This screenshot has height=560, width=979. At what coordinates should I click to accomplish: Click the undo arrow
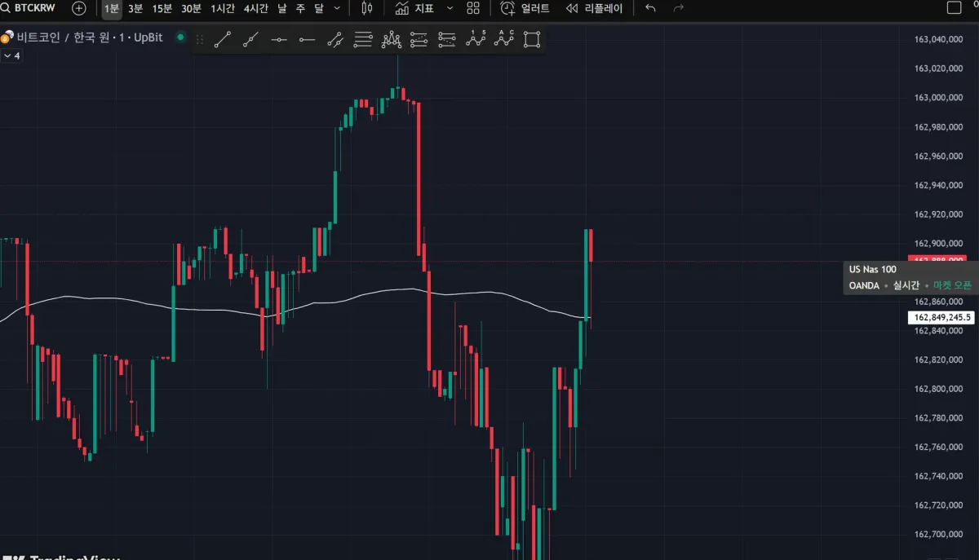tap(650, 8)
